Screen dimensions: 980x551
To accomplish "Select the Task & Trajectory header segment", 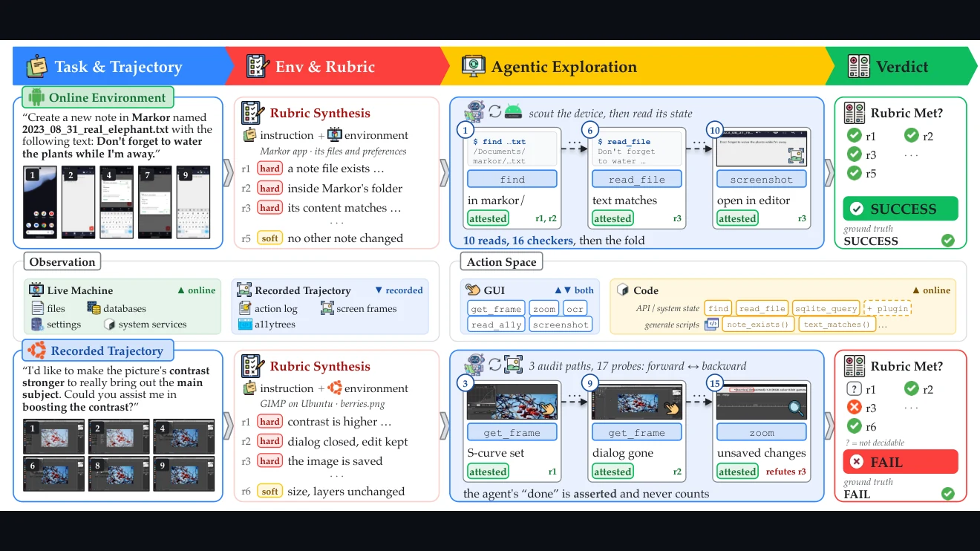I will (119, 67).
